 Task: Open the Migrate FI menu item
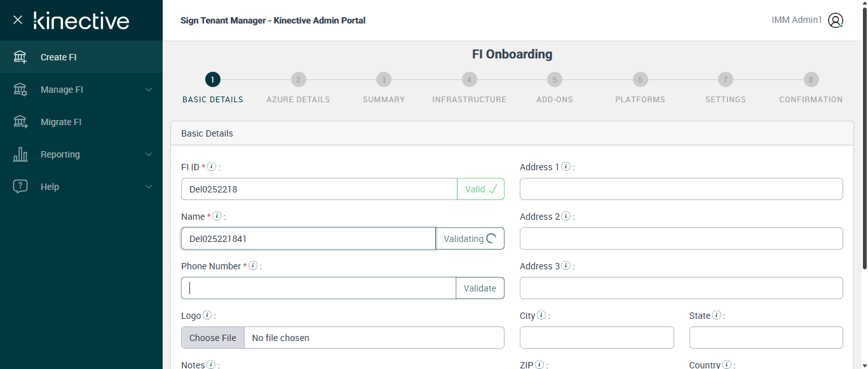coord(61,122)
